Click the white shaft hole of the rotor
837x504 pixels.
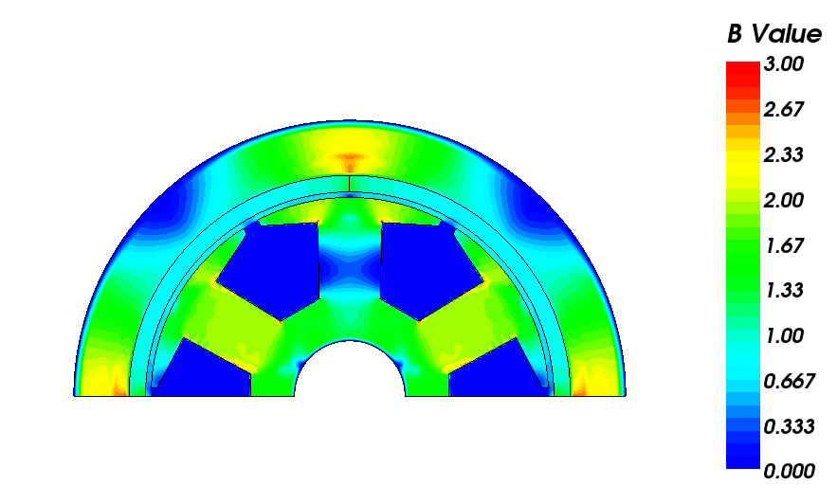point(350,371)
